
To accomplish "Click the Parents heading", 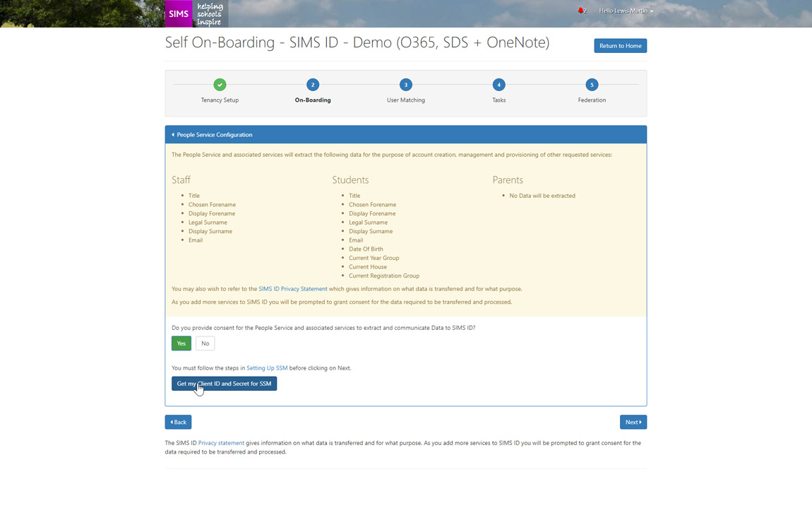I will click(x=508, y=180).
